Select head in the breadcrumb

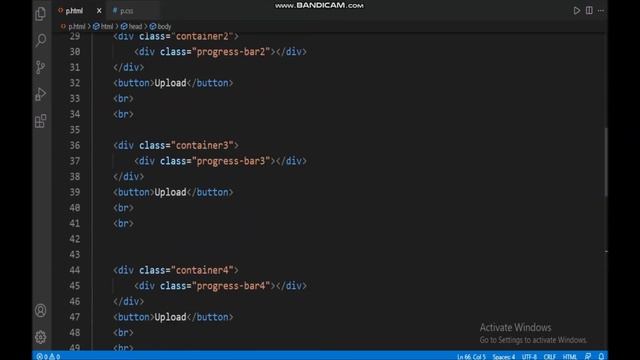pos(135,27)
